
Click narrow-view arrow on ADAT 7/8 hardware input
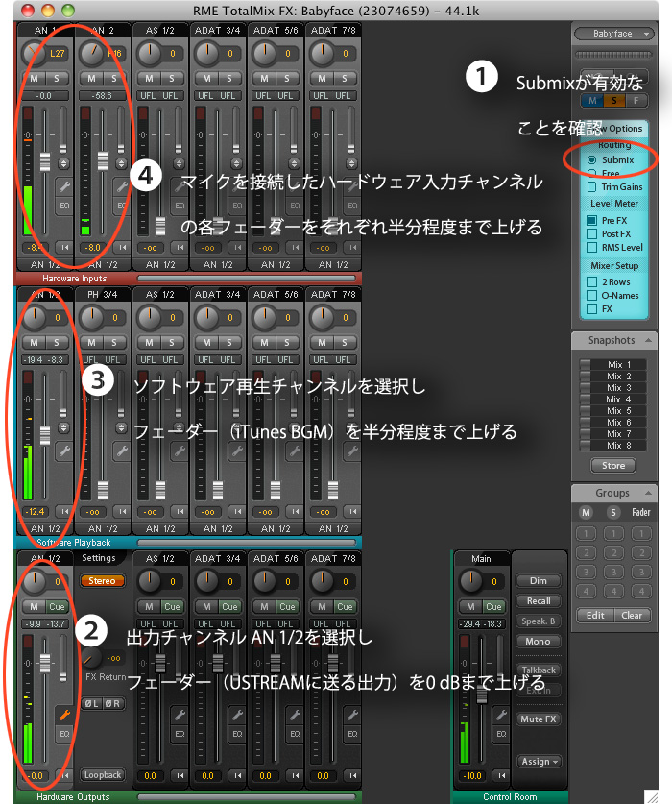(352, 247)
